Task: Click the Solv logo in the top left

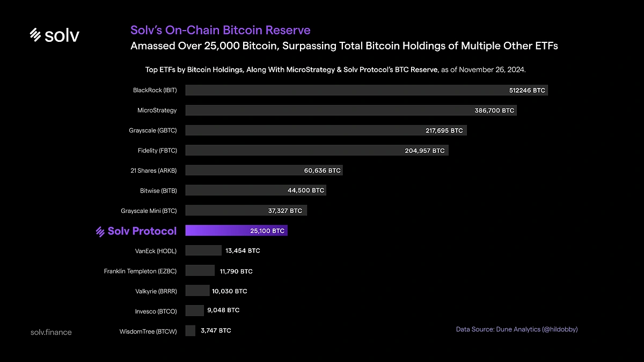Action: pyautogui.click(x=54, y=35)
